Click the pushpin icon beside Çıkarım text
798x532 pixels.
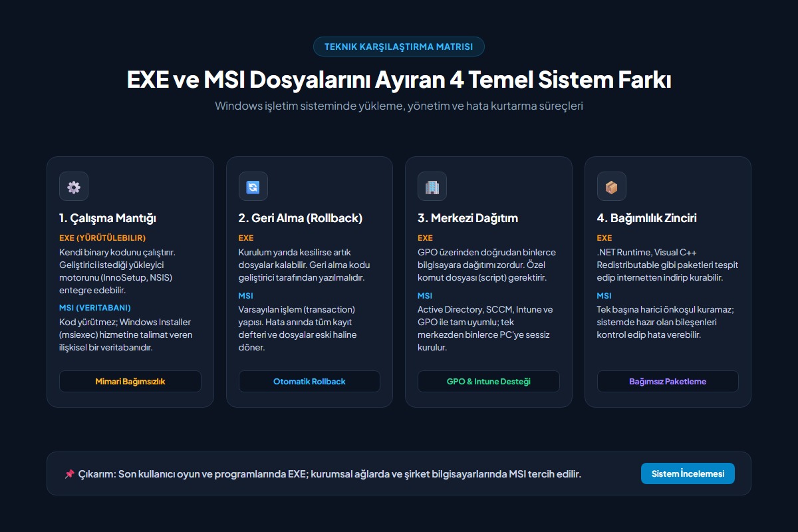coord(69,474)
